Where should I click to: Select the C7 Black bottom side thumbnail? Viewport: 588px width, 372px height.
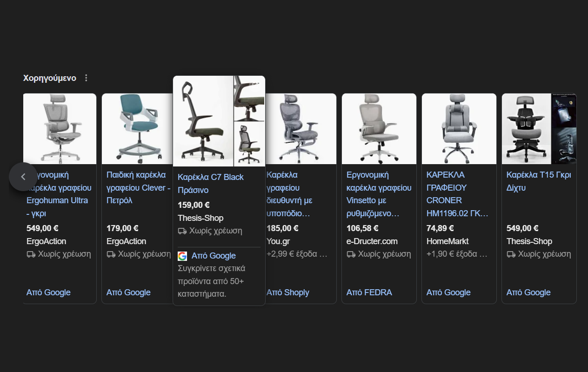(249, 144)
